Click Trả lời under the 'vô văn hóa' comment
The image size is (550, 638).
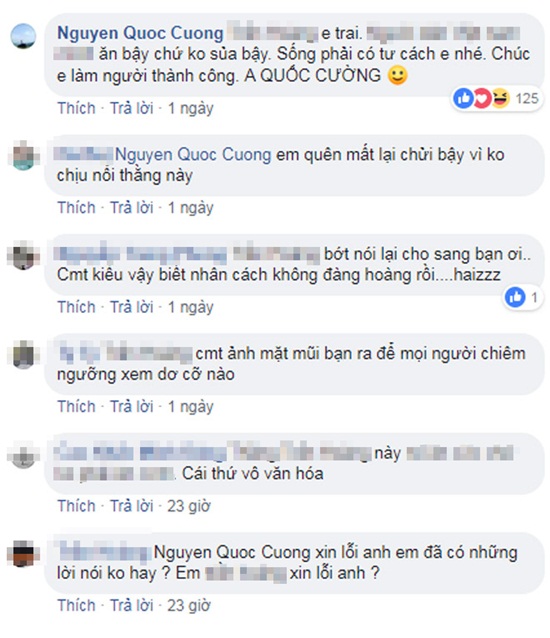pyautogui.click(x=132, y=506)
